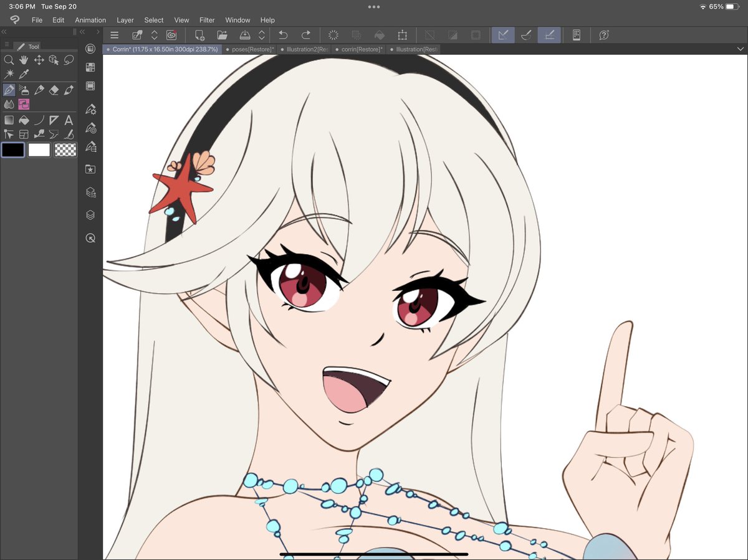
Task: Select the Figure curve tool
Action: point(39,120)
